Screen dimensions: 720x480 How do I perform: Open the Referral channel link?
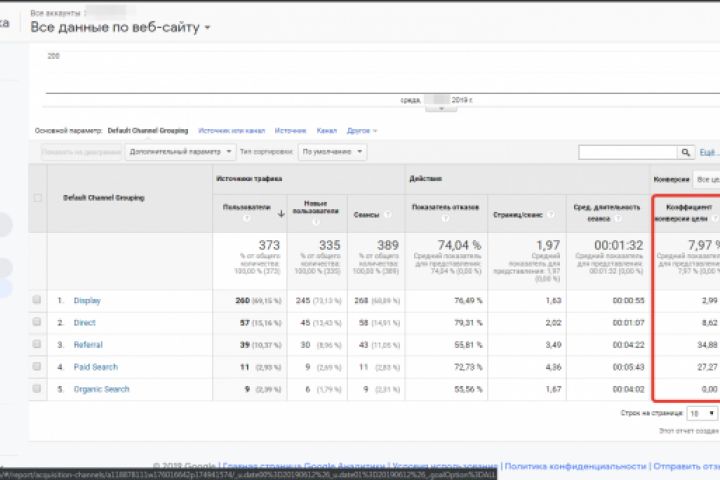pos(88,344)
